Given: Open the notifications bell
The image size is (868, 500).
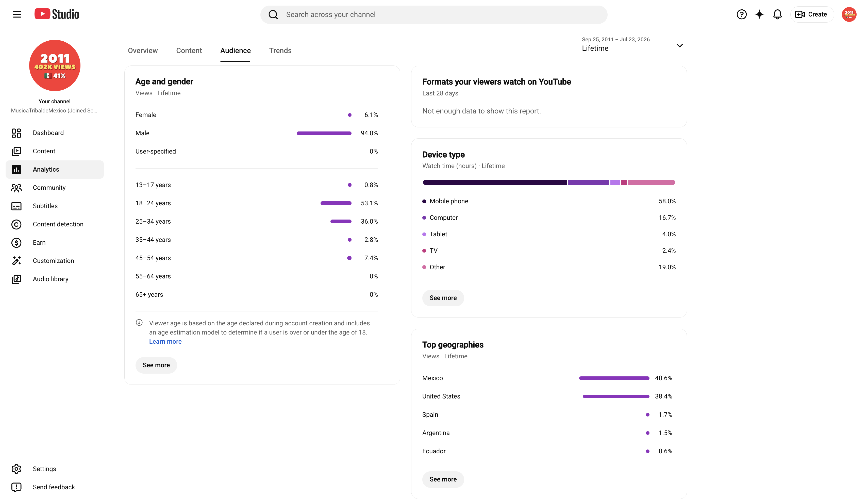Looking at the screenshot, I should click(777, 14).
